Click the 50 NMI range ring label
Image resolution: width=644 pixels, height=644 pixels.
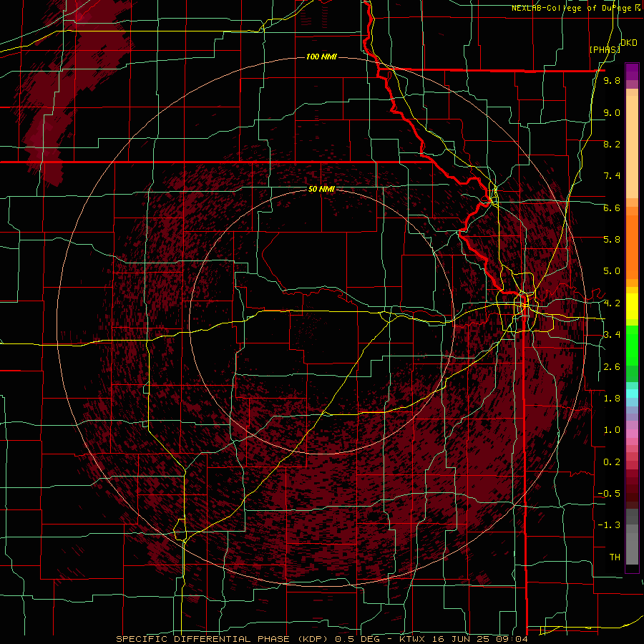tap(321, 189)
